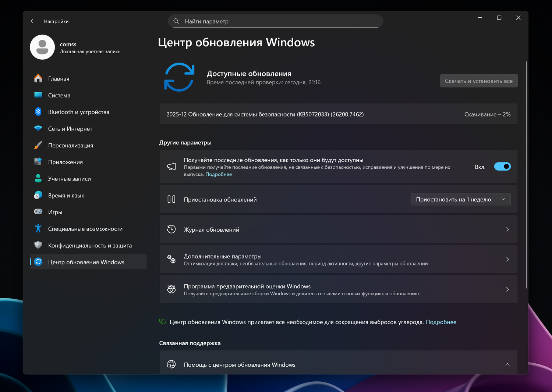The height and width of the screenshot is (392, 552).
Task: Click the Время и язык globe-clock icon
Action: click(x=38, y=195)
